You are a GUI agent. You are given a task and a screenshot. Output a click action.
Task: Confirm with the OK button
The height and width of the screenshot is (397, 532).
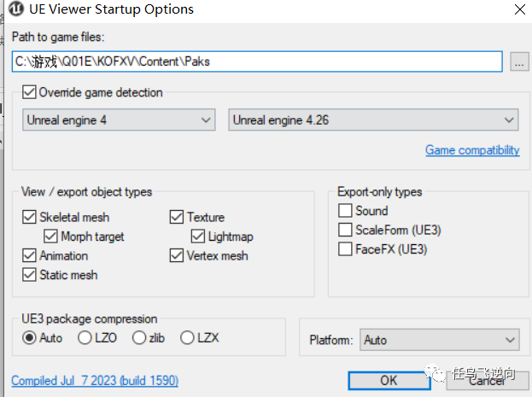pos(389,381)
